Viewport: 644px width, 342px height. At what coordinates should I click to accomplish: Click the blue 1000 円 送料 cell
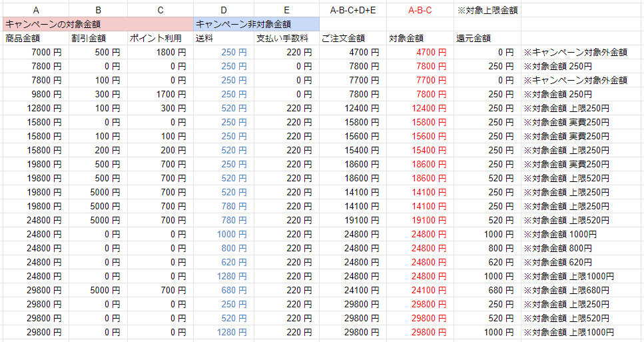[x=223, y=234]
